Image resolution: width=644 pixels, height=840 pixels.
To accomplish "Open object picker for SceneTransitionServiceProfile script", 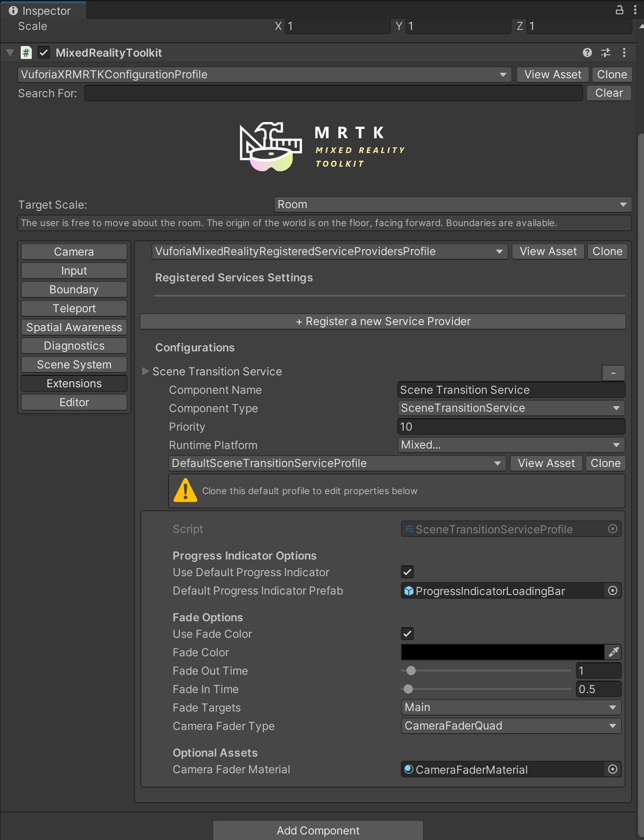I will click(x=613, y=529).
